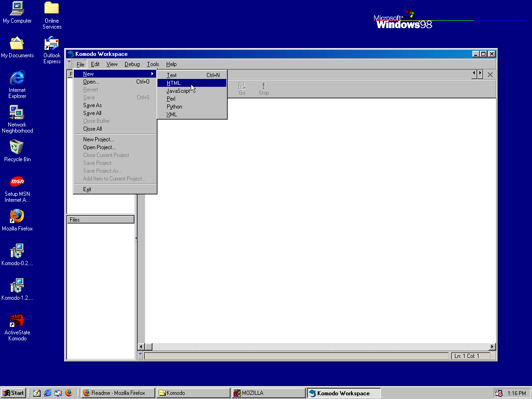Open the Tools menu
This screenshot has width=532, height=399.
[153, 64]
